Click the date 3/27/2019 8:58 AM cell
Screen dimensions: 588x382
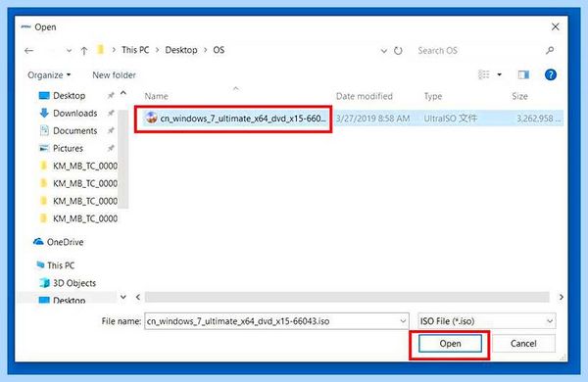point(372,119)
